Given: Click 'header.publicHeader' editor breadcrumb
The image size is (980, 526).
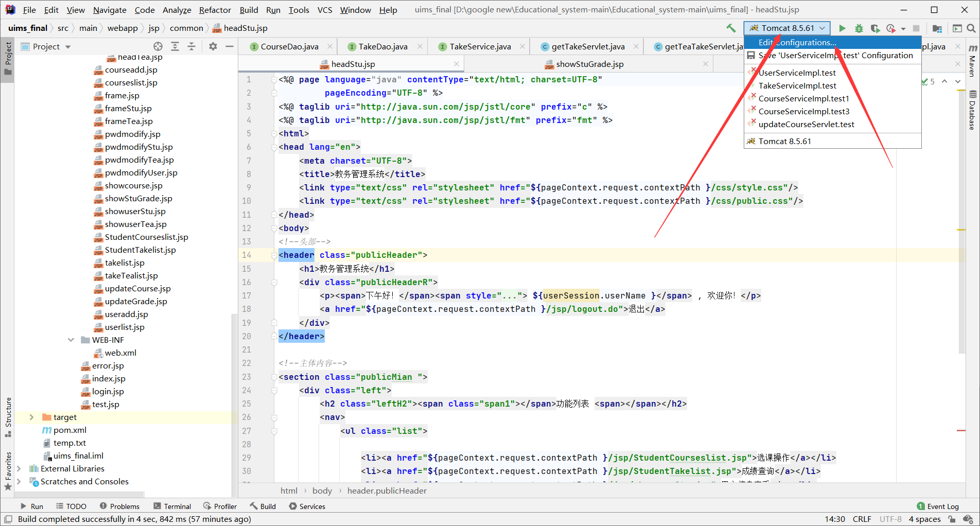Looking at the screenshot, I should [x=387, y=490].
